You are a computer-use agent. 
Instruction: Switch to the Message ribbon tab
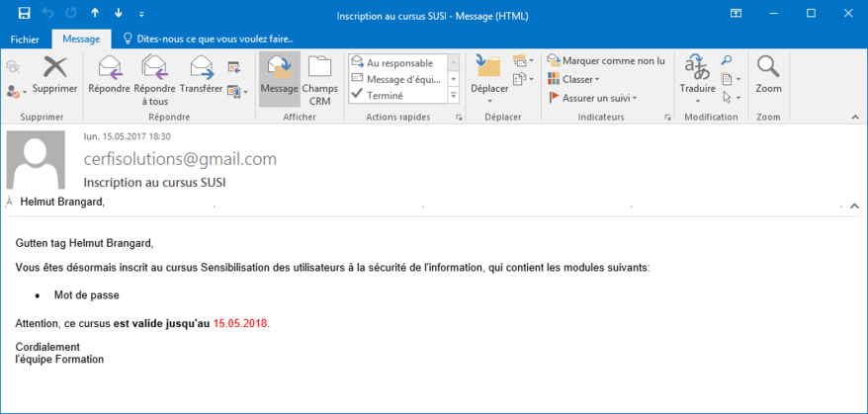tap(81, 39)
